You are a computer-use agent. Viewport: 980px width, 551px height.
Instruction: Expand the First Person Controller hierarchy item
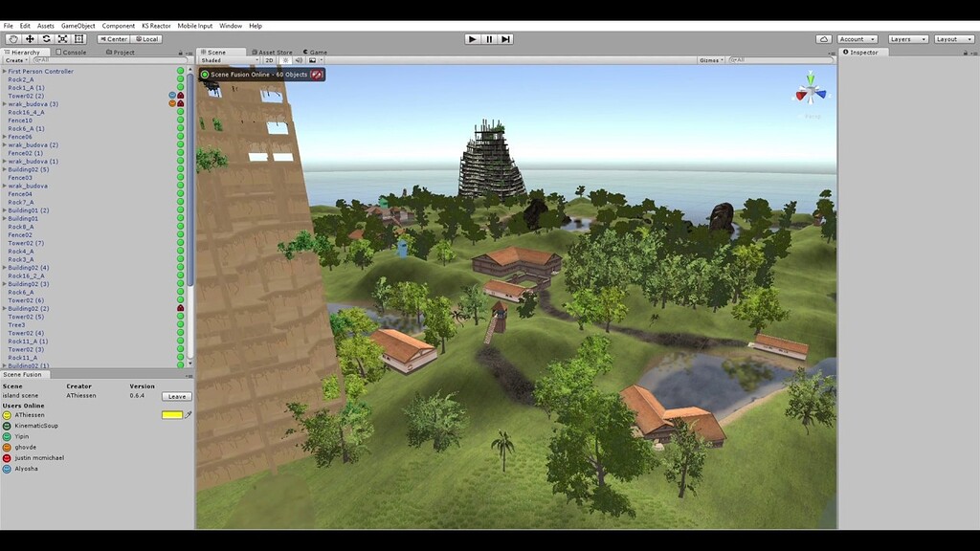click(6, 71)
